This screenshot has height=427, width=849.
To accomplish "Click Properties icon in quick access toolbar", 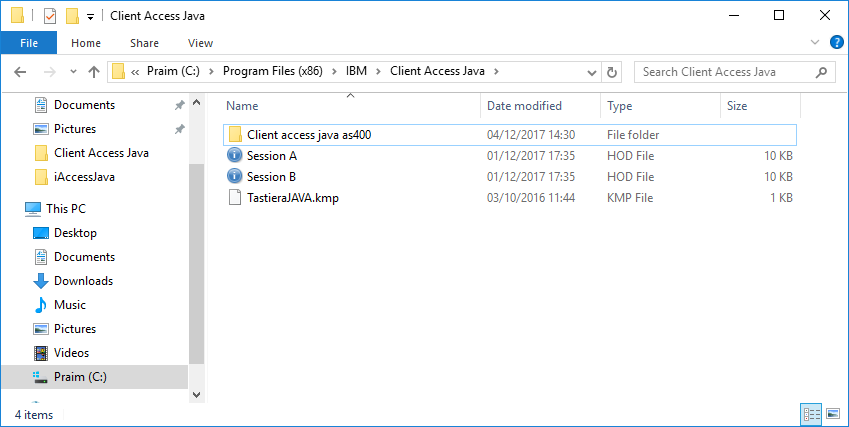I will click(x=50, y=16).
